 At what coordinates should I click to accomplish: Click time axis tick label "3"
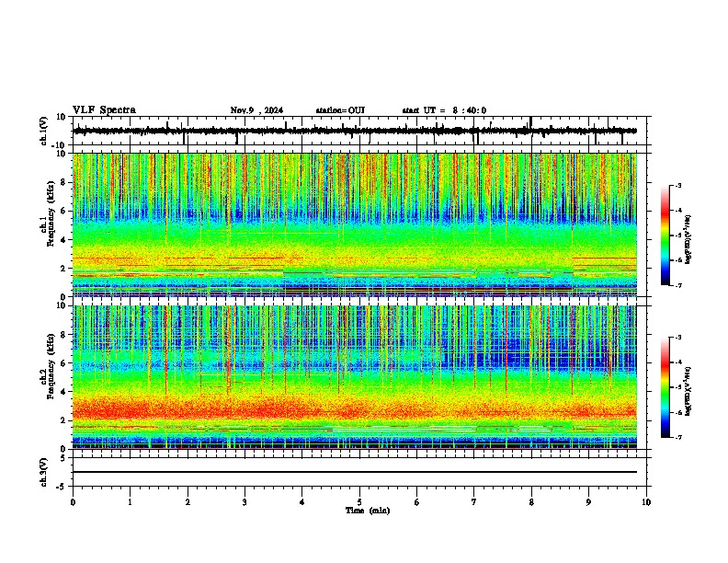(245, 502)
